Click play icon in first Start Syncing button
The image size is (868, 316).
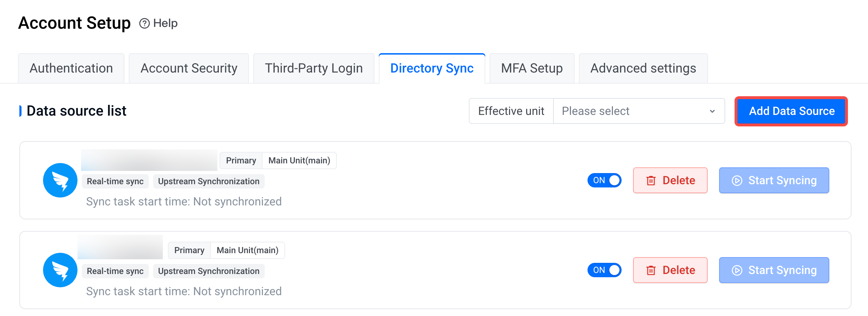coord(737,180)
